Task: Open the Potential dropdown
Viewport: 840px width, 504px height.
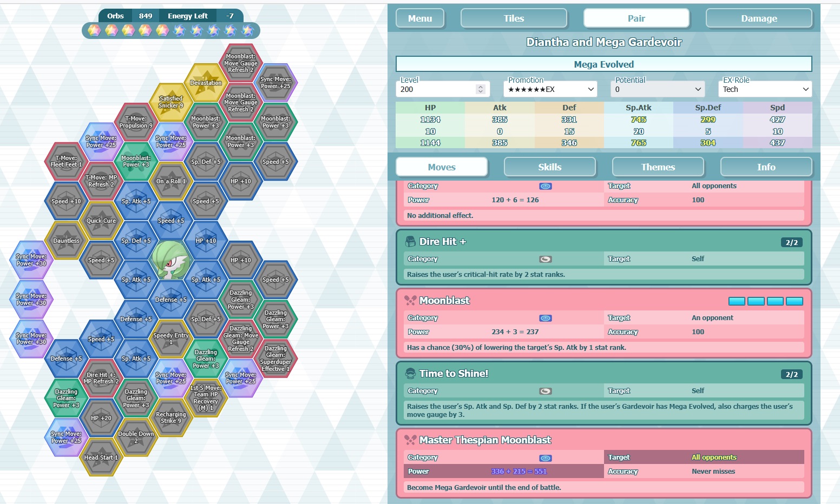Action: pyautogui.click(x=658, y=89)
